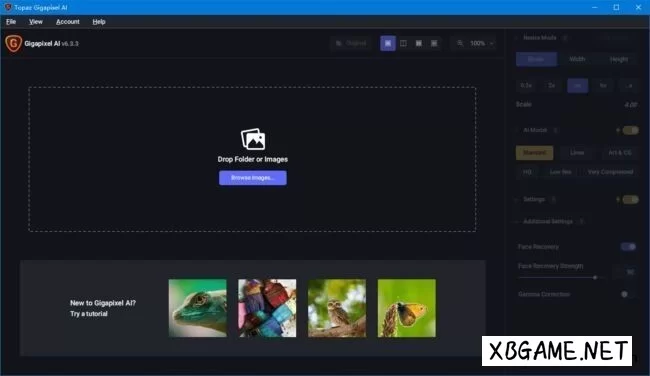Click the Resize Mode info icon
The height and width of the screenshot is (376, 650).
(x=565, y=38)
